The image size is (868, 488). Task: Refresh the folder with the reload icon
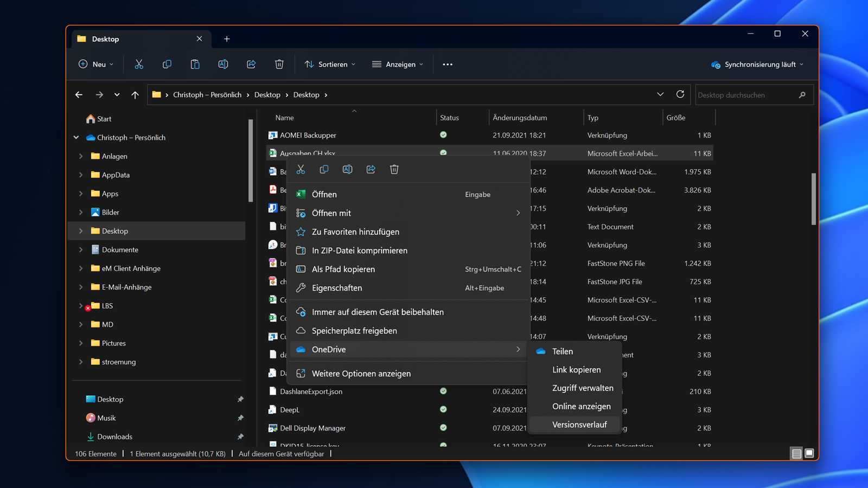(680, 94)
